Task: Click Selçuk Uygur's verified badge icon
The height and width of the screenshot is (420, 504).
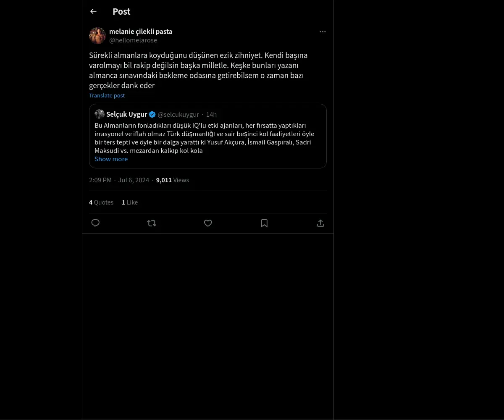Action: [x=152, y=114]
